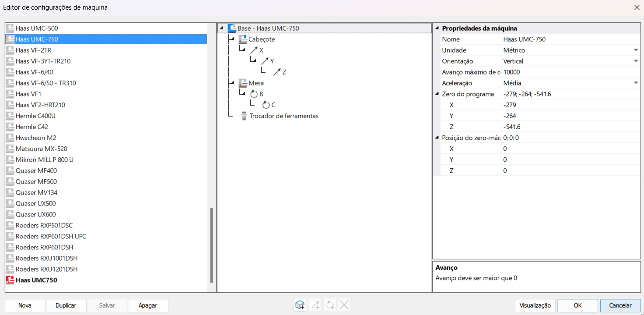Click the Salvar button

coord(107,305)
